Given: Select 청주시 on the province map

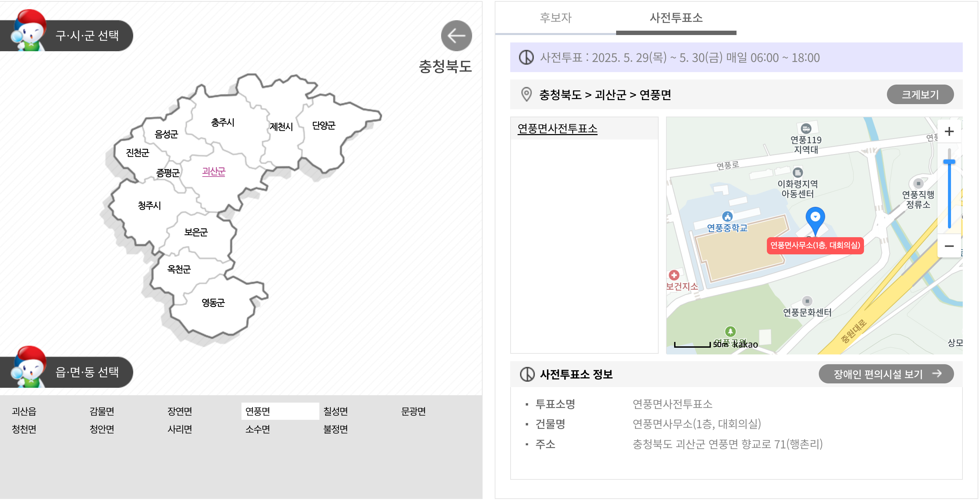Looking at the screenshot, I should coord(149,206).
